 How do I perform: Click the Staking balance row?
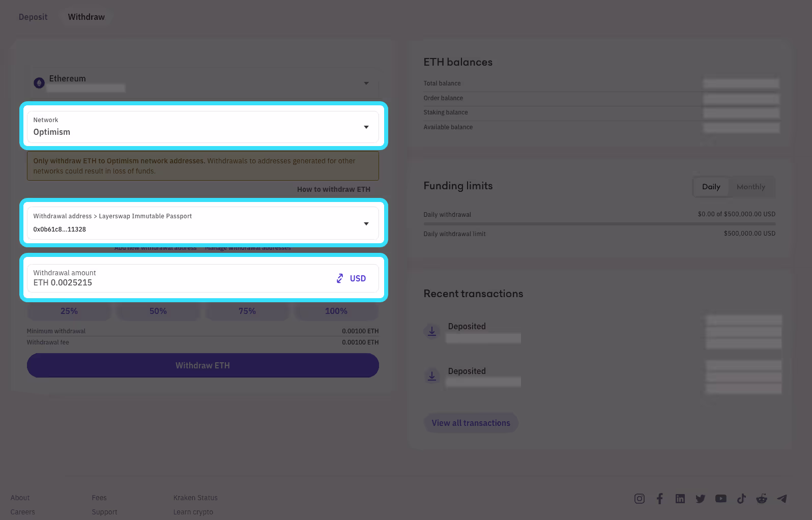click(601, 112)
